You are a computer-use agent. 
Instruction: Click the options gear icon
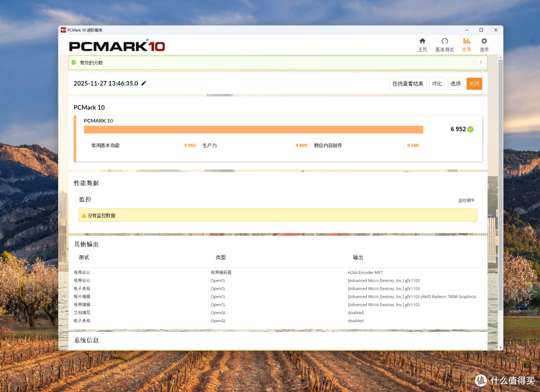tap(484, 41)
